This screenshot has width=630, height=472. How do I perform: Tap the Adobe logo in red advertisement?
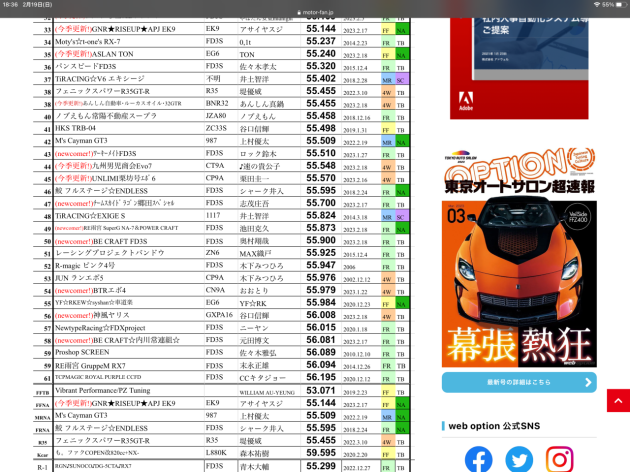(466, 101)
